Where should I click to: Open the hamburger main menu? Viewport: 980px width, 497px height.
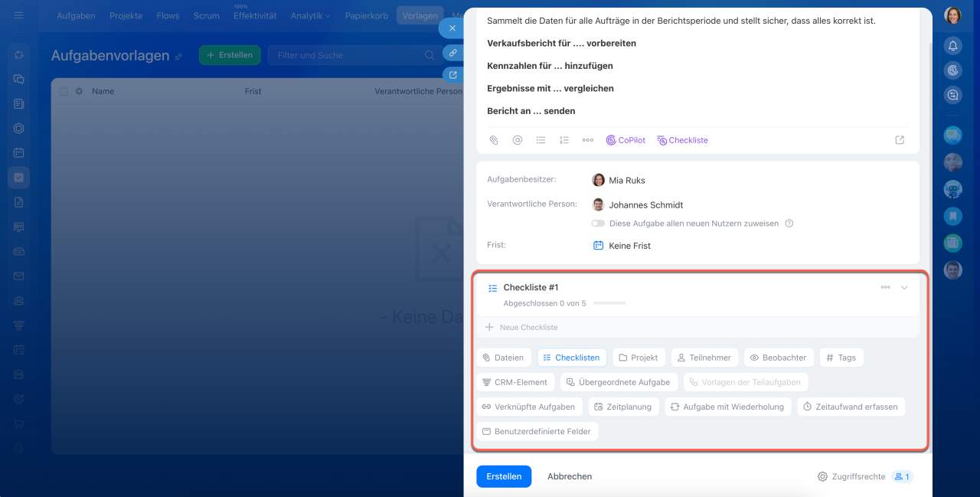pos(19,15)
